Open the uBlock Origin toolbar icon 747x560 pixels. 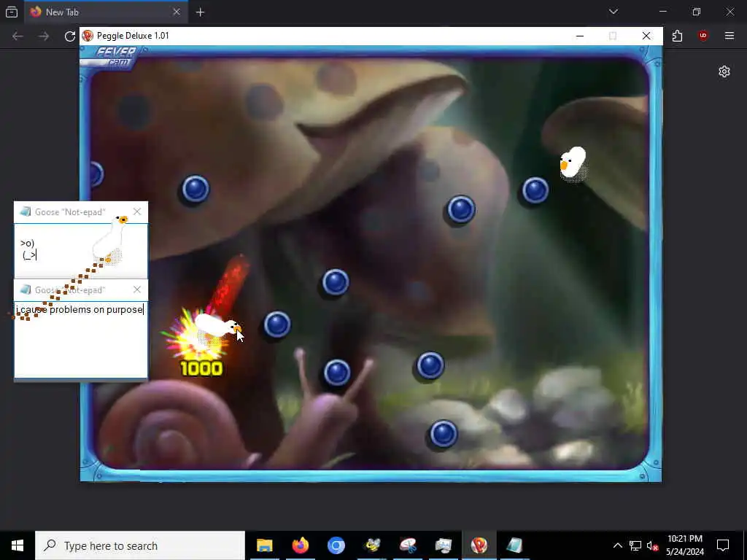[703, 36]
